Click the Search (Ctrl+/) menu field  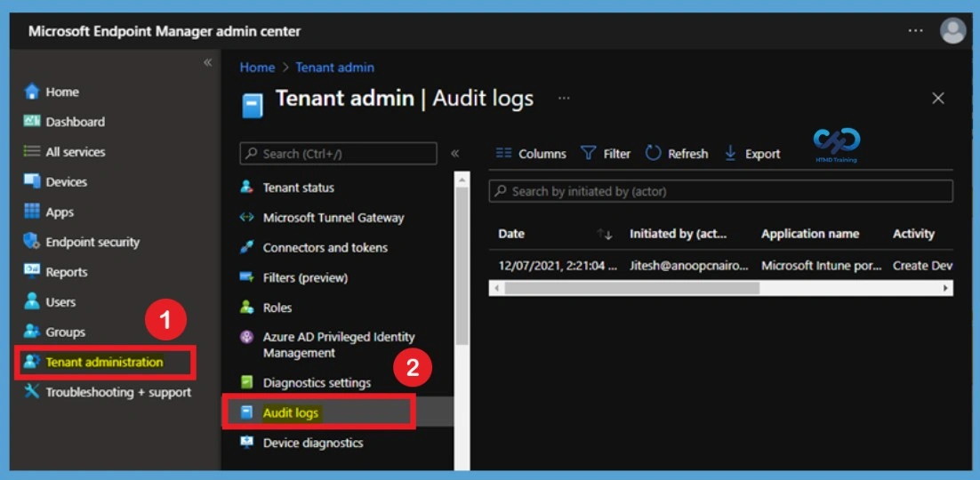338,154
